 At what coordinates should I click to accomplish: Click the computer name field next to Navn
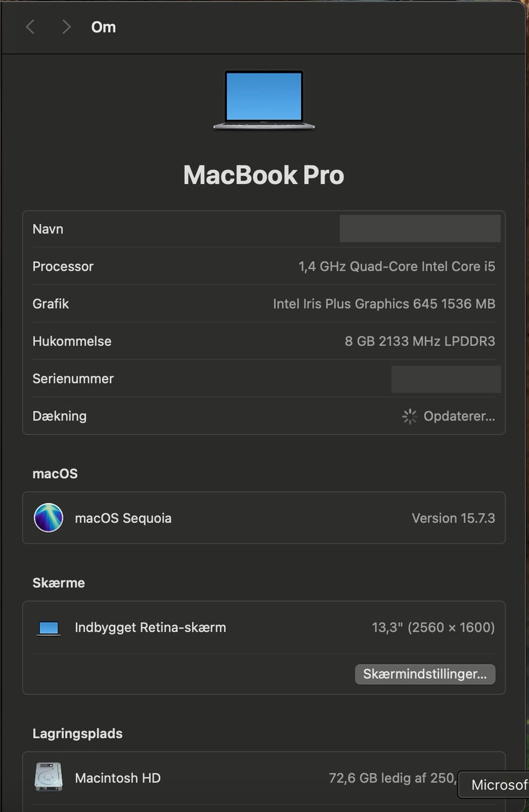420,229
